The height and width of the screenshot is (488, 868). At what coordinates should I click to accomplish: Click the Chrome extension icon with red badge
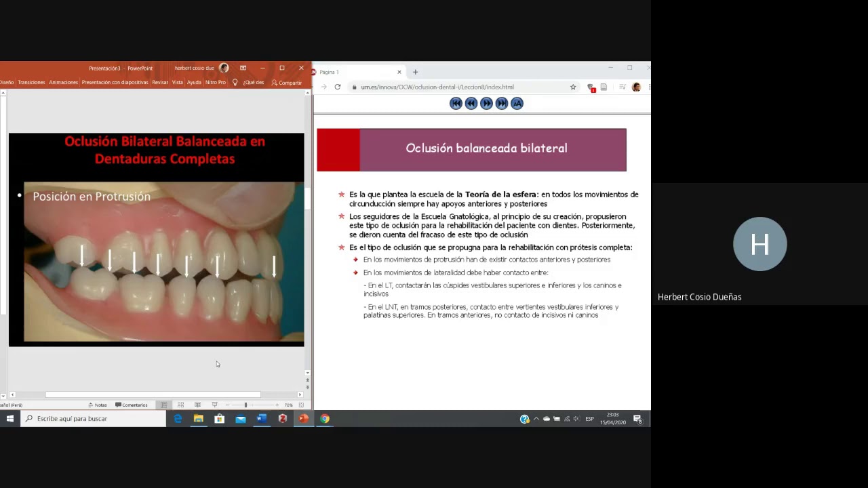(591, 87)
